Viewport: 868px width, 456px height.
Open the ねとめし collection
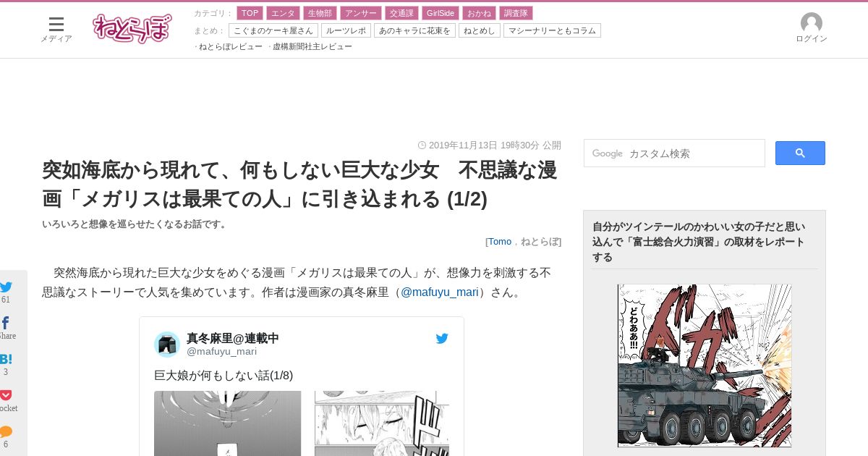tap(480, 30)
